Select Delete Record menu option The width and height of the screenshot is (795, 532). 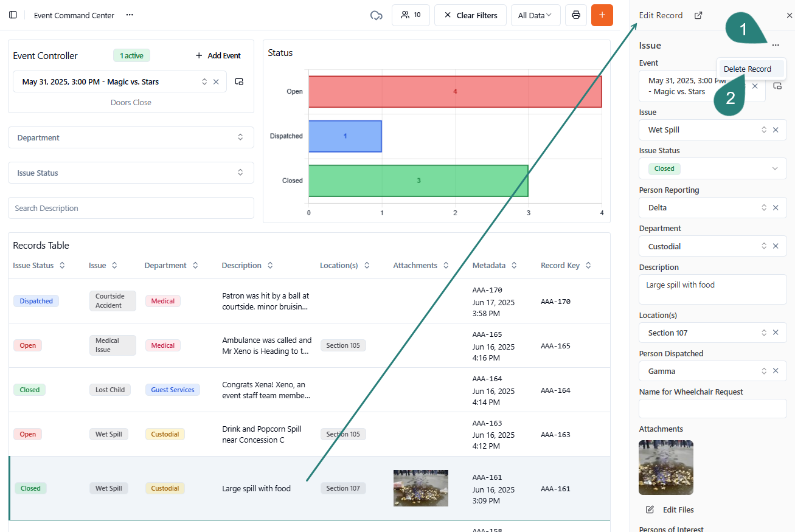747,69
